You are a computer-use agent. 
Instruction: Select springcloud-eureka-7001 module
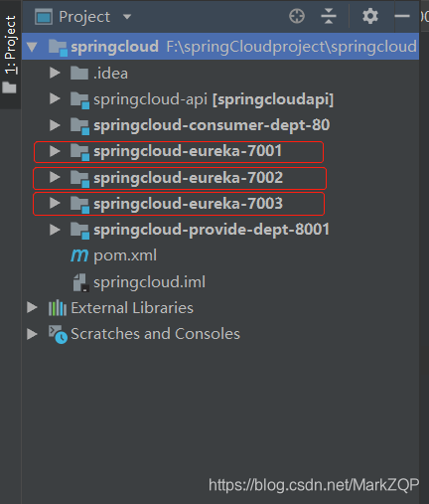pyautogui.click(x=188, y=151)
